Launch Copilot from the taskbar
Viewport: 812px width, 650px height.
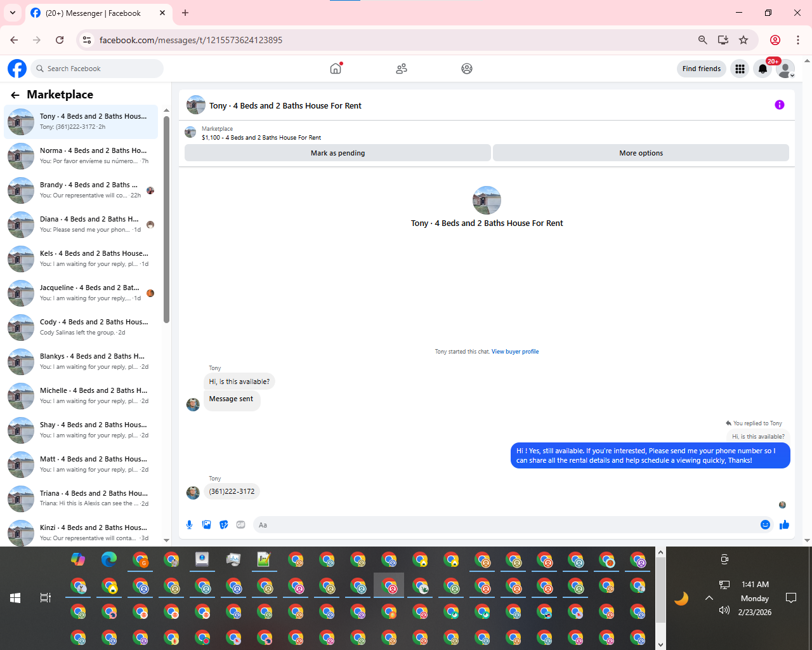pyautogui.click(x=78, y=559)
